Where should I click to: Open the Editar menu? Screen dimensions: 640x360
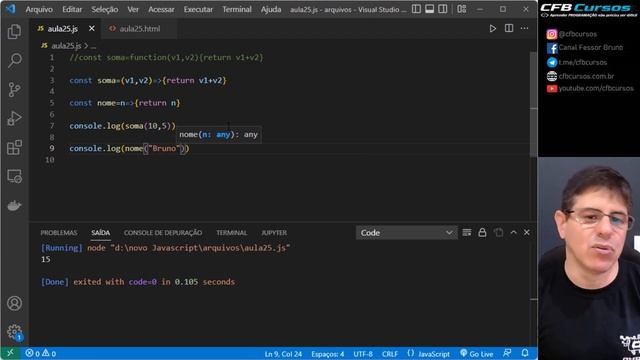coord(72,9)
